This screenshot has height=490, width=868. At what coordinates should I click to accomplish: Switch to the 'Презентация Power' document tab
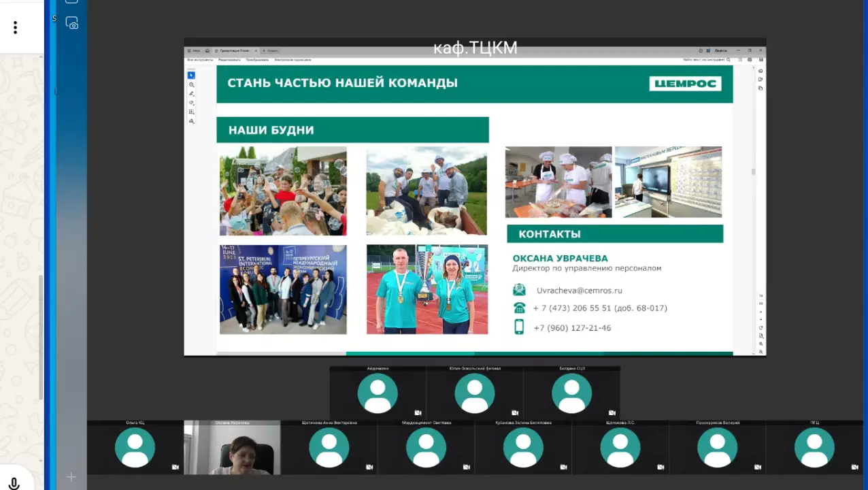point(233,50)
